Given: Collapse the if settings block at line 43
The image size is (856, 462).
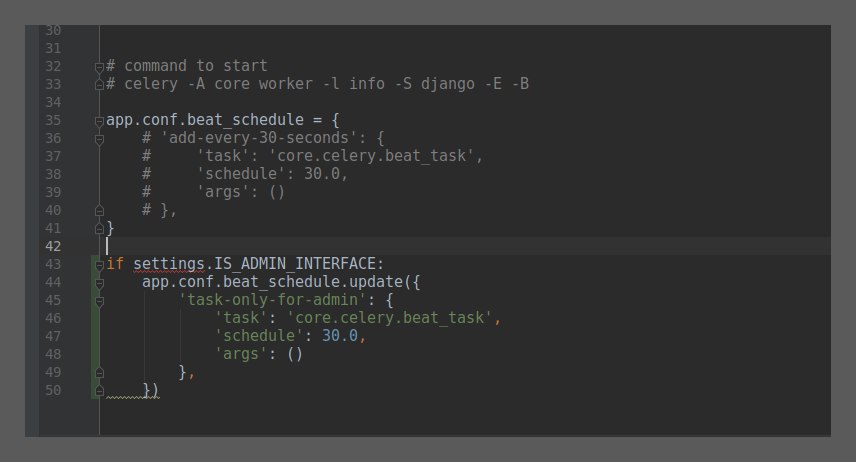Looking at the screenshot, I should tap(99, 265).
